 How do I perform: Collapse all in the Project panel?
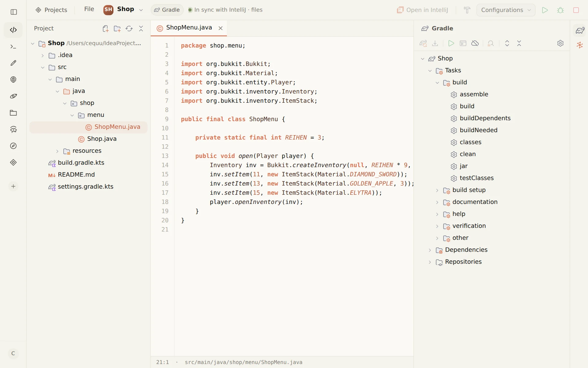(x=141, y=29)
